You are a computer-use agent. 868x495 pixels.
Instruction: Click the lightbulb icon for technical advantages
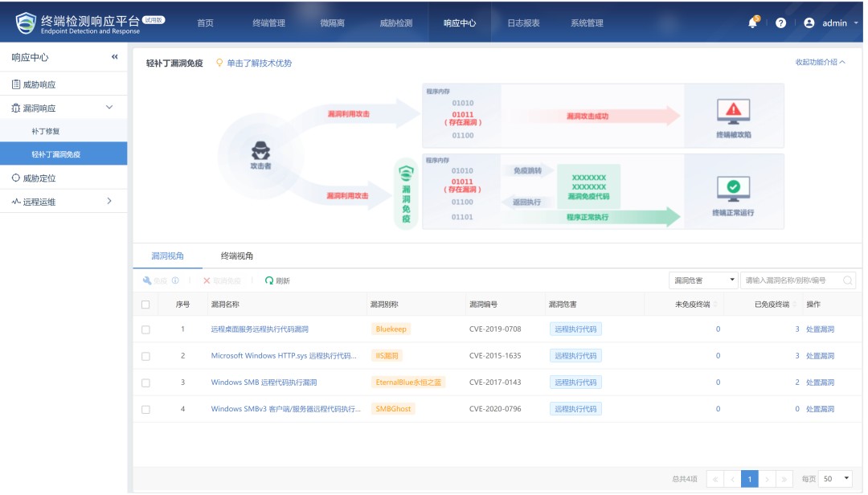click(219, 63)
